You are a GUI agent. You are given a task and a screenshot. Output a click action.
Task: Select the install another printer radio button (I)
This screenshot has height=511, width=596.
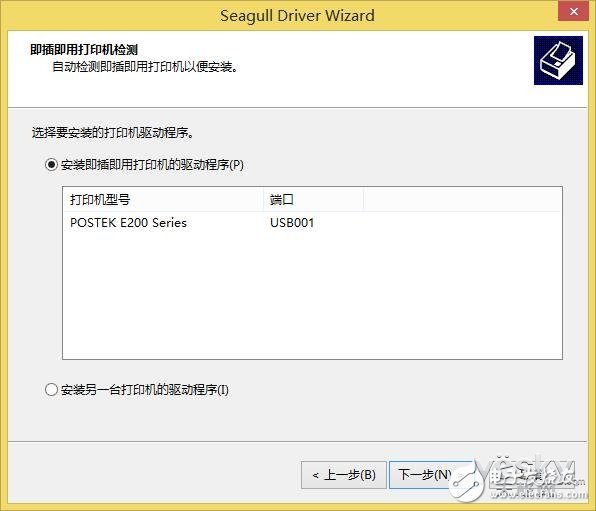click(51, 390)
